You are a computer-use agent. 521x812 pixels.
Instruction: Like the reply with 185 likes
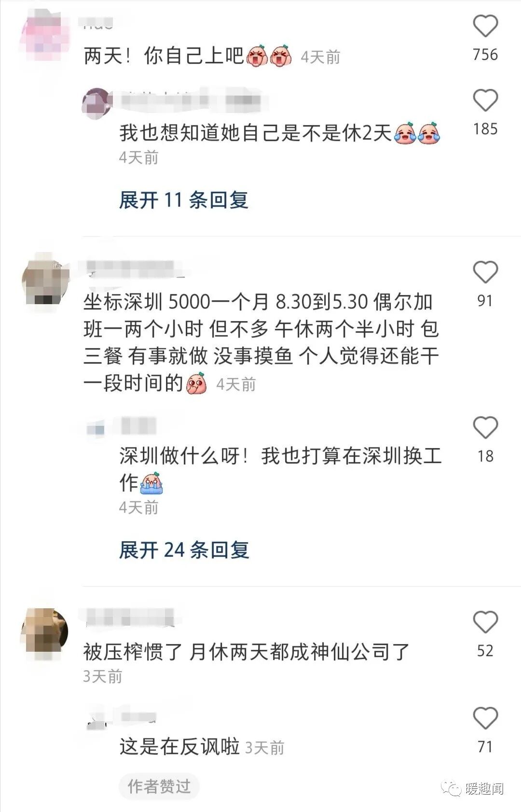click(485, 100)
